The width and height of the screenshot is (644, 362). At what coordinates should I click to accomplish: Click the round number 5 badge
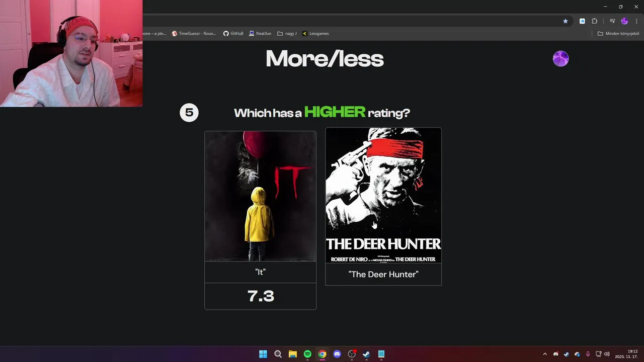(x=189, y=112)
